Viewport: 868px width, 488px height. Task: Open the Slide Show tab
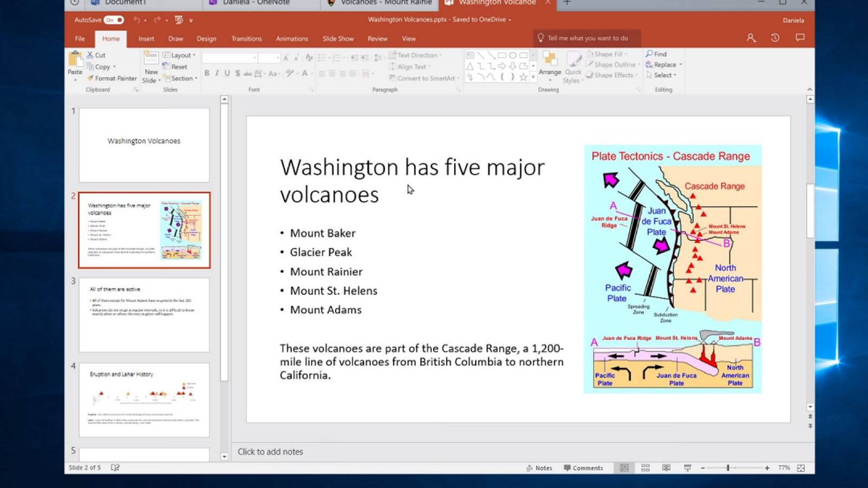(338, 38)
